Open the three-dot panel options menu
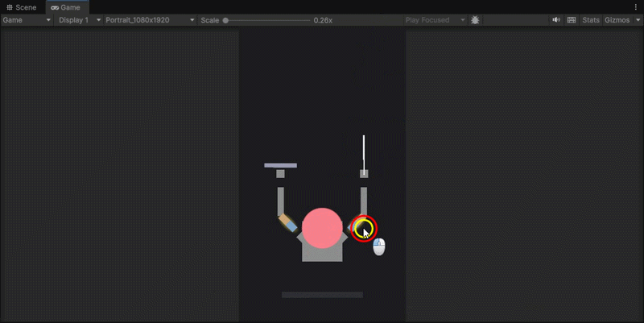Screen dimensions: 644x323 click(x=636, y=7)
